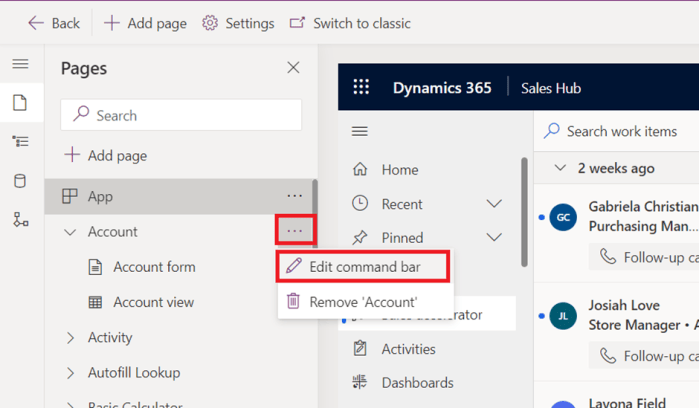Screen dimensions: 699x408
Task: Collapse the 2 weeks ago group
Action: [x=560, y=168]
